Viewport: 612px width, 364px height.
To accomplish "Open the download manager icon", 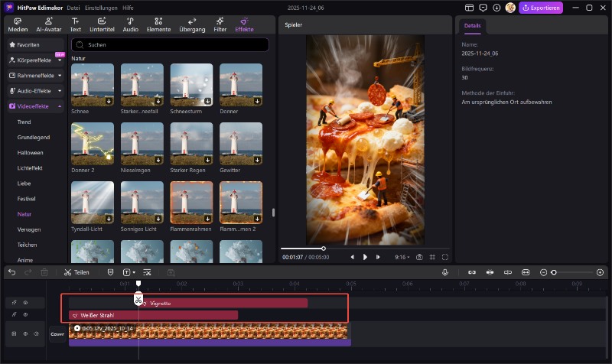I will coord(496,8).
